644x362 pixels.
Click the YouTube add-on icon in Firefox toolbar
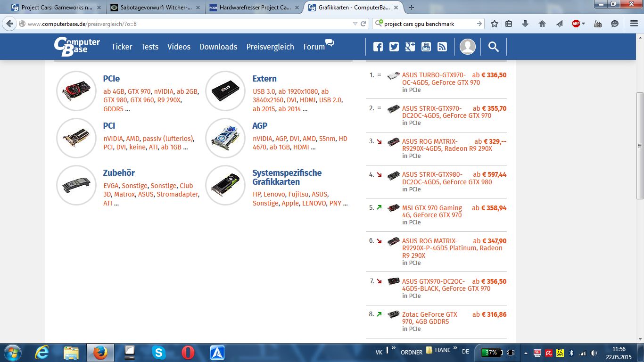(x=598, y=24)
